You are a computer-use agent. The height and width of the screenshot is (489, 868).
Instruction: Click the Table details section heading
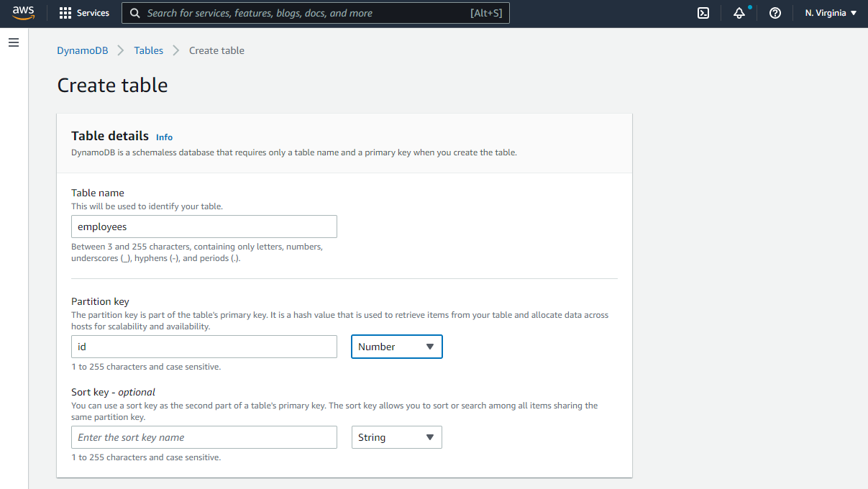tap(110, 136)
